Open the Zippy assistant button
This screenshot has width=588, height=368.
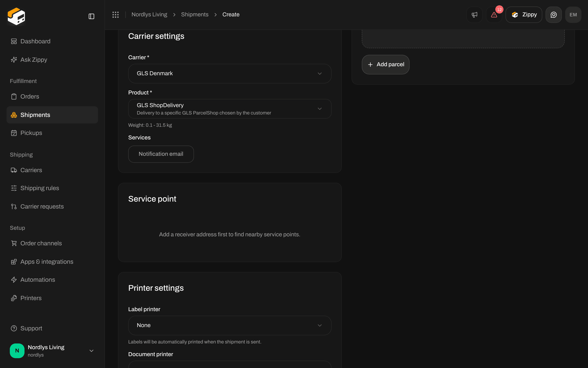coord(524,15)
